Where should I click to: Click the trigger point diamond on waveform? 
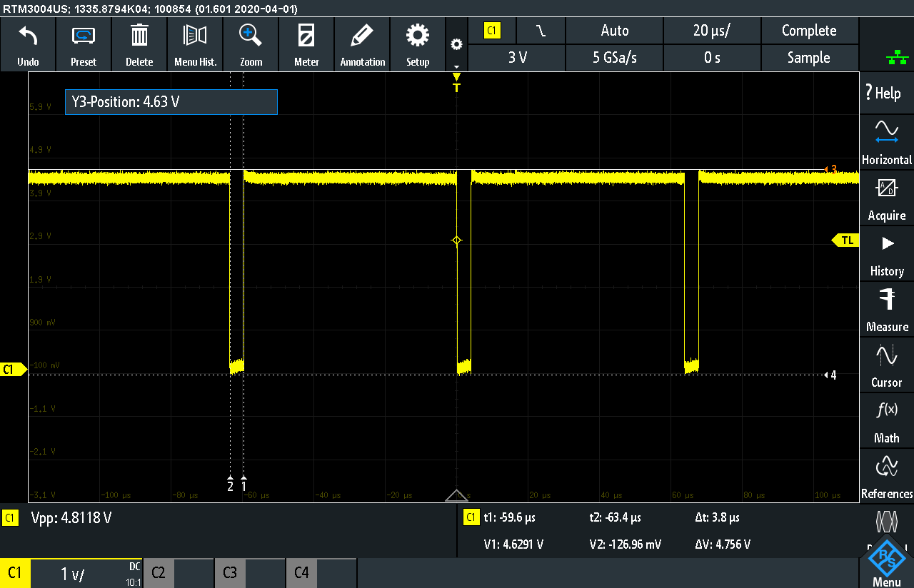[457, 240]
